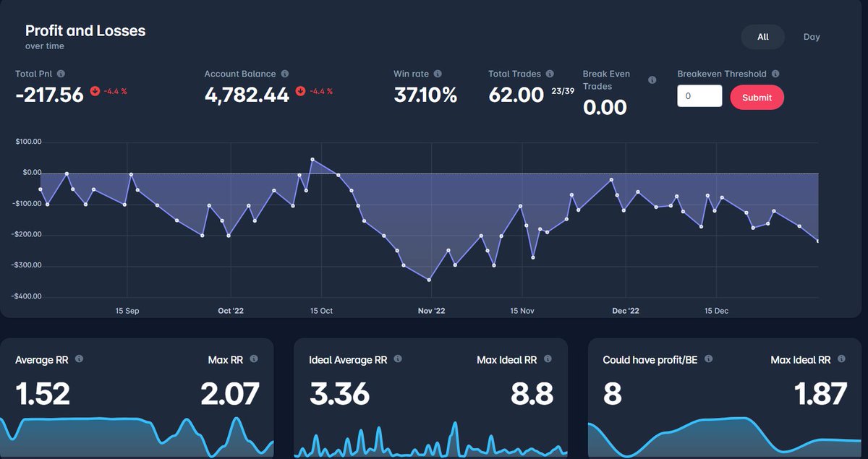
Task: Click the Breakeven Threshold info icon
Action: (775, 74)
